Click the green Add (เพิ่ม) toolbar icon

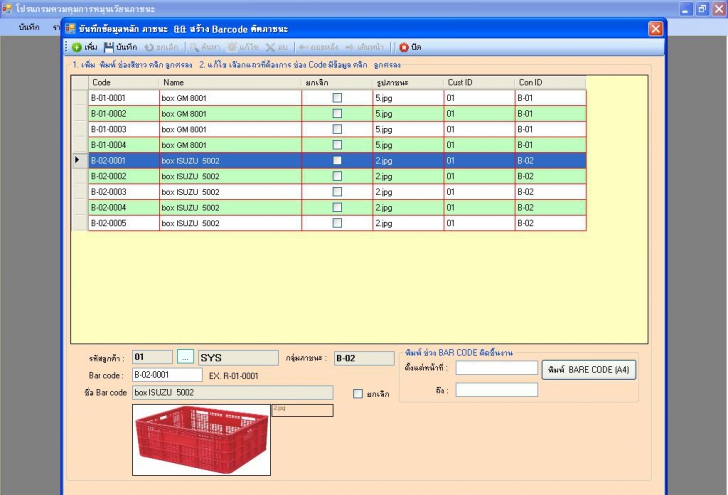pyautogui.click(x=77, y=47)
